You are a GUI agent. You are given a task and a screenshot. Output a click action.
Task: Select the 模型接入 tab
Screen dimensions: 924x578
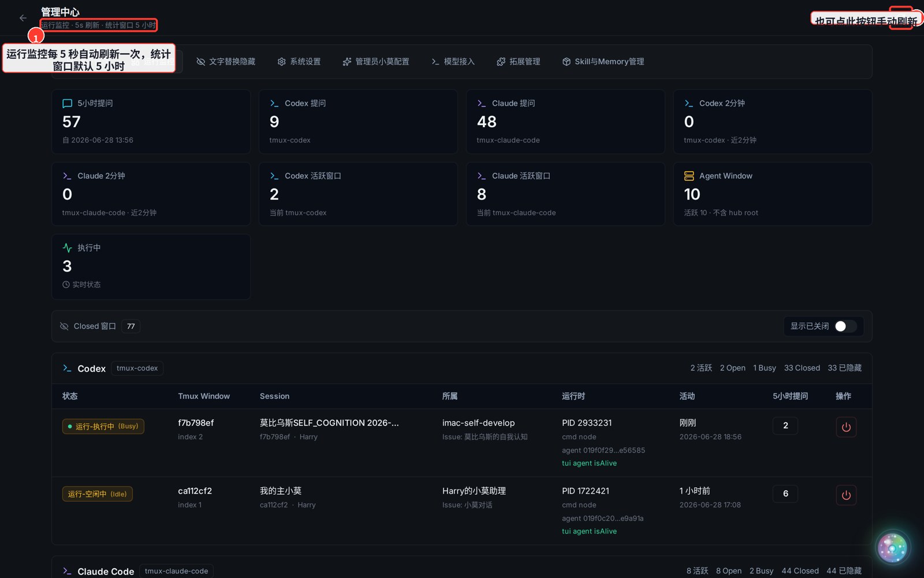pyautogui.click(x=453, y=62)
